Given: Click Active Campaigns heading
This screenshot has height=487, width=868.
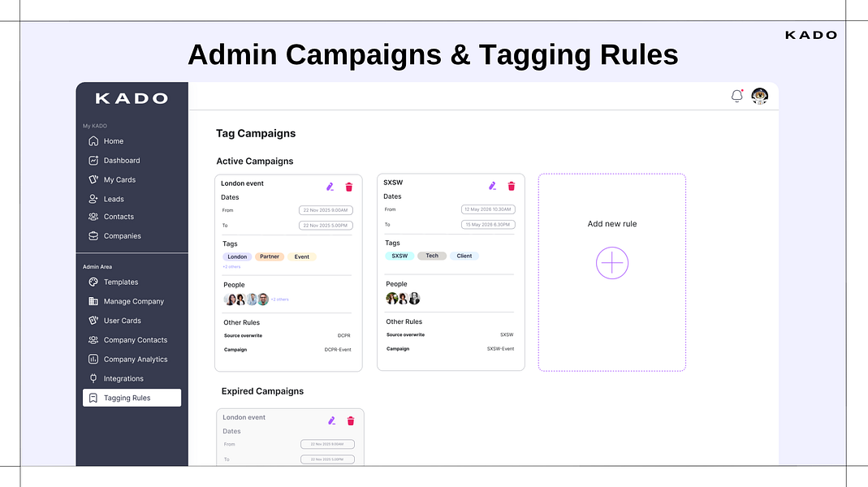Looking at the screenshot, I should coord(255,161).
